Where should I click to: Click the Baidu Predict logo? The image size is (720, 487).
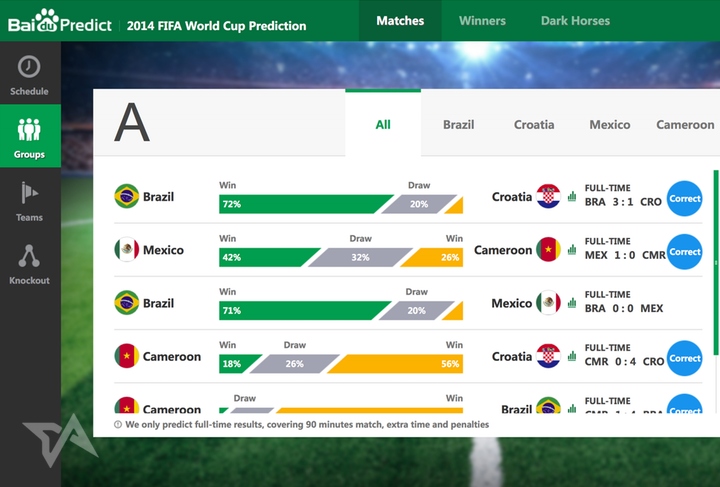pyautogui.click(x=60, y=21)
